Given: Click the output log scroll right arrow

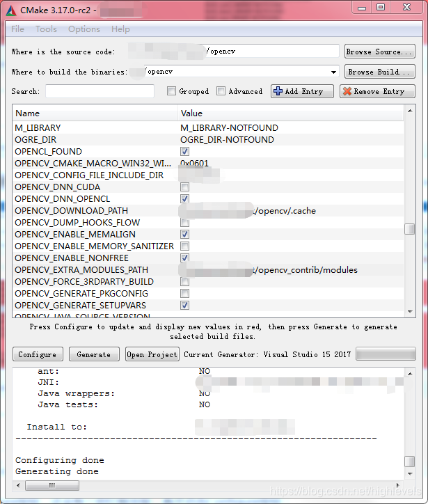Looking at the screenshot, I should pos(398,485).
